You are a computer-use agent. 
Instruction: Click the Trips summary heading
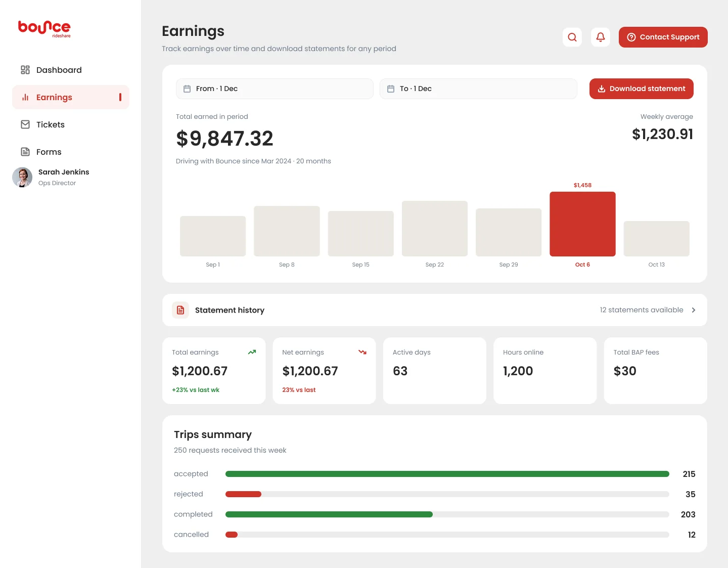(x=213, y=434)
